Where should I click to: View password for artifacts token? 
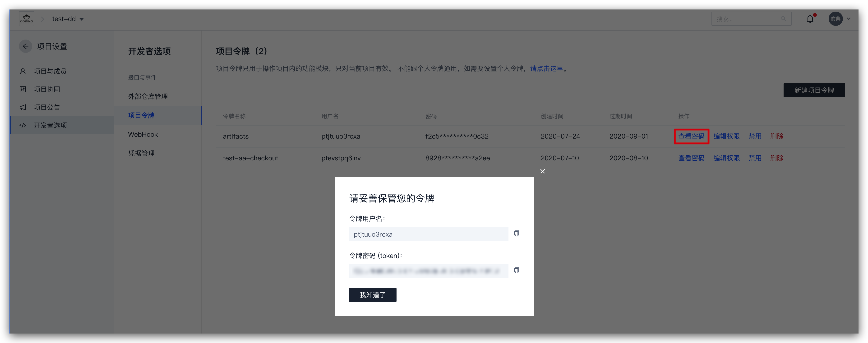click(691, 136)
